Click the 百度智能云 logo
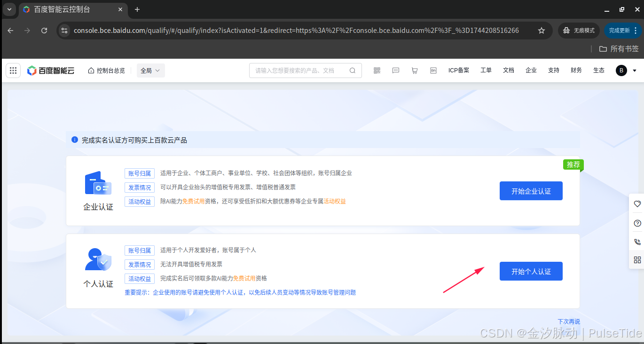 pyautogui.click(x=51, y=70)
